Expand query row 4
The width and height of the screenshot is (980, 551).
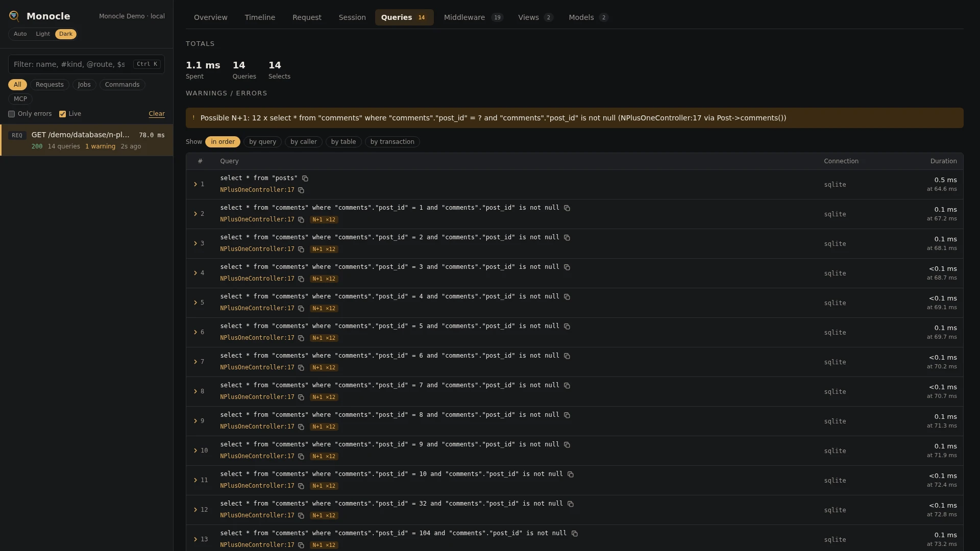click(x=195, y=273)
